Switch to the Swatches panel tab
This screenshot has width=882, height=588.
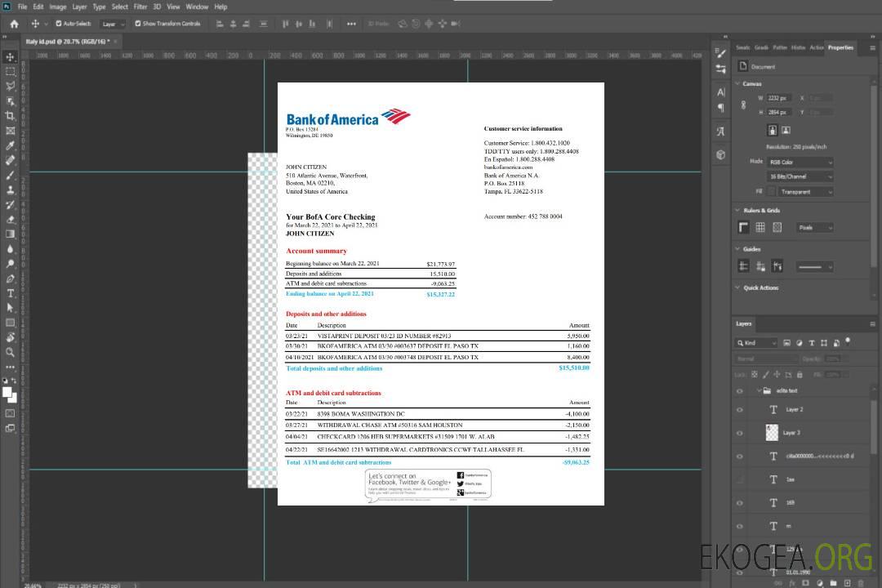click(742, 48)
